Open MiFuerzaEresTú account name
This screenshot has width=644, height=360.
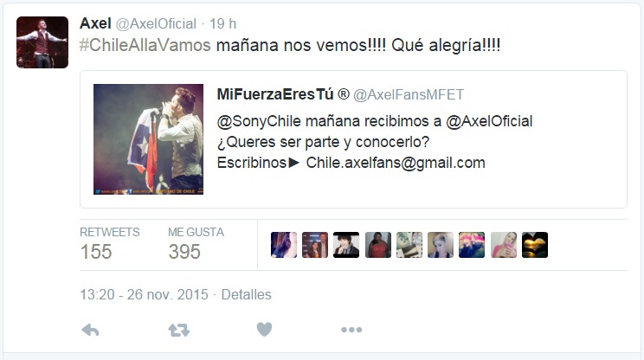pos(275,94)
